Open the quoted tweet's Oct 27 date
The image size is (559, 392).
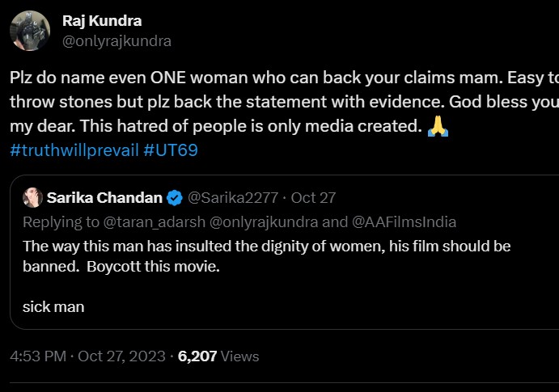[313, 198]
